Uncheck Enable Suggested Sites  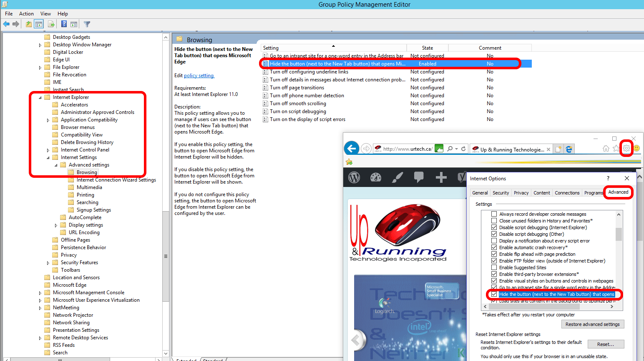point(494,268)
